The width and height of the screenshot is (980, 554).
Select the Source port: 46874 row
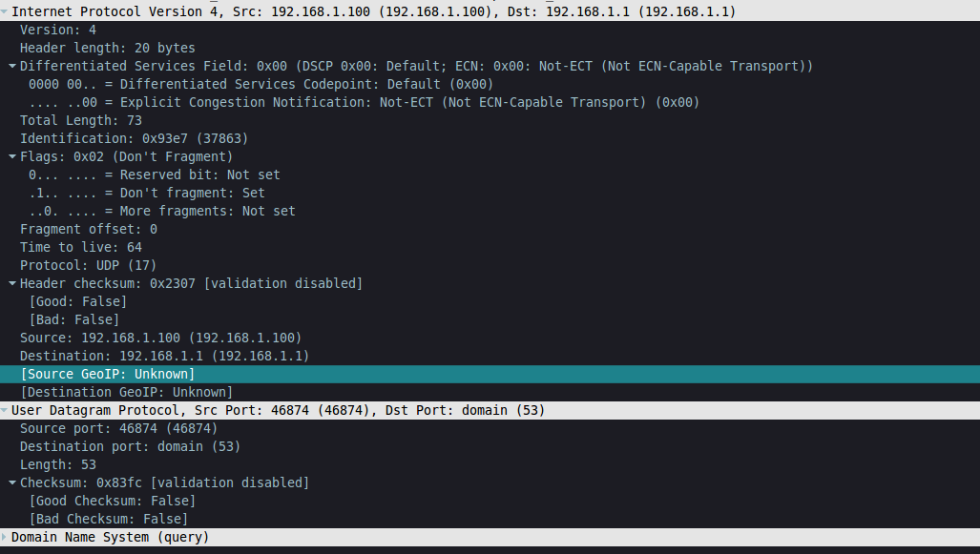point(490,428)
